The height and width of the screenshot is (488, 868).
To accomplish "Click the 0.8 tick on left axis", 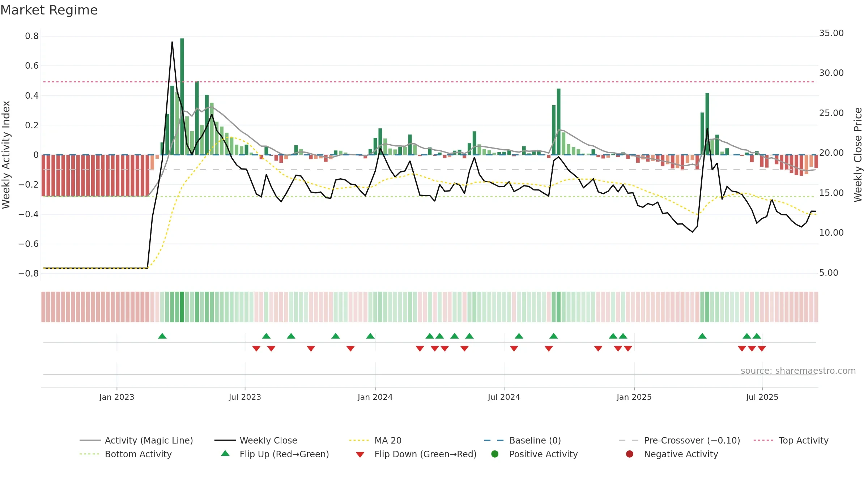I will pyautogui.click(x=32, y=36).
